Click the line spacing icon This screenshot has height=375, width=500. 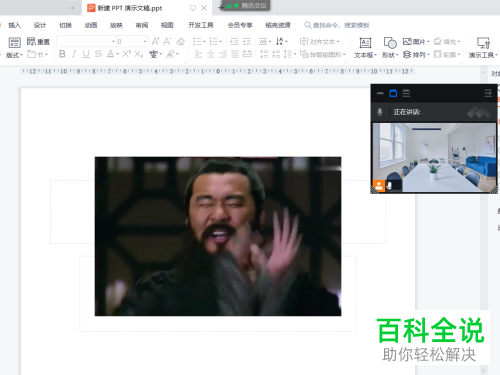tap(288, 54)
